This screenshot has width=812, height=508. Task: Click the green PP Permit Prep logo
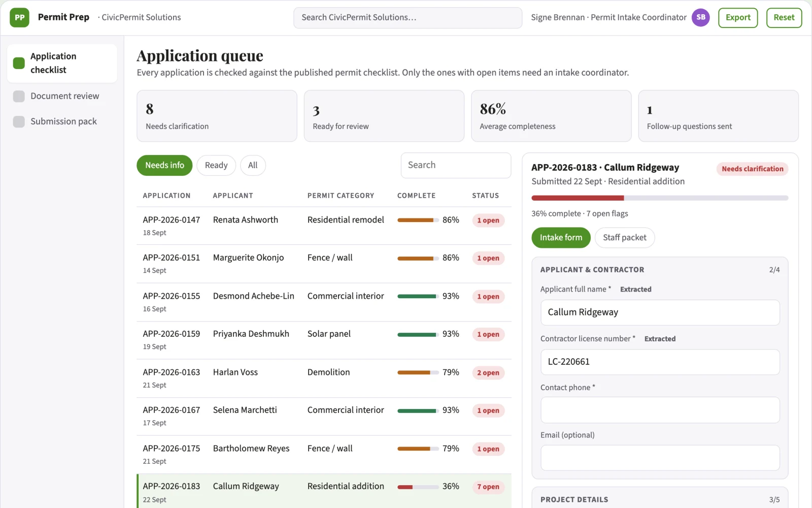click(x=19, y=17)
